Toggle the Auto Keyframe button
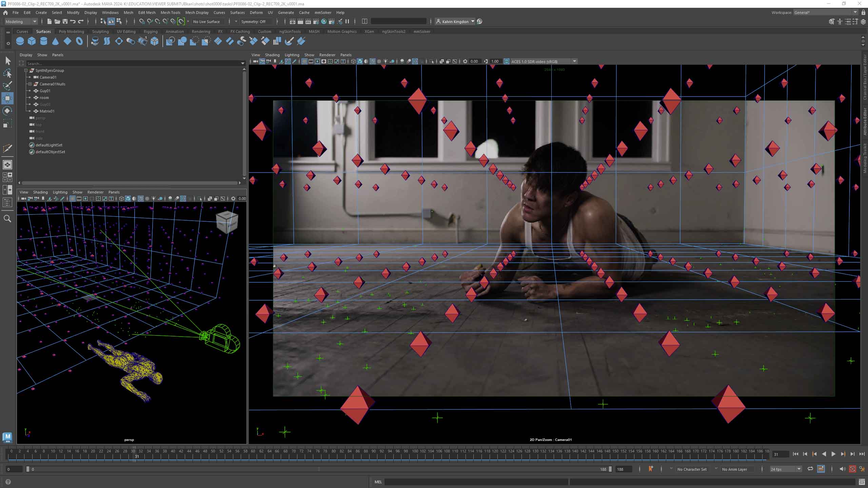 pos(852,469)
